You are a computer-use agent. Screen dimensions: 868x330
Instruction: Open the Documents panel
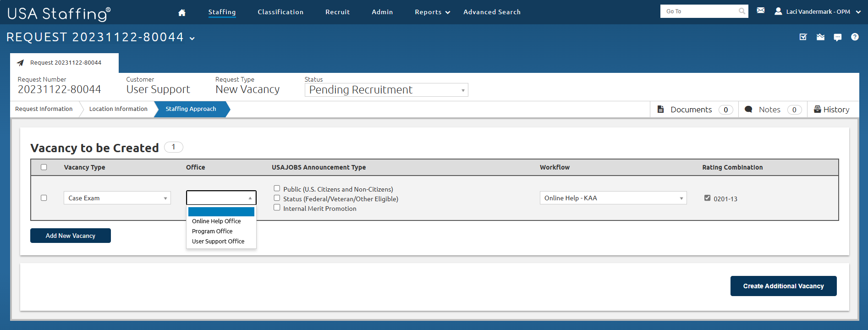694,110
